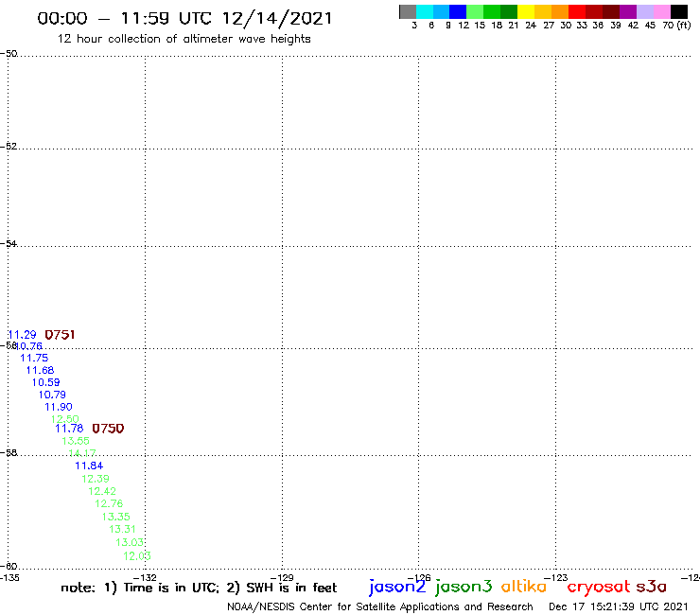Click the 'Dec 17 15:21:39 UTC 2021' timestamp
Screen dimensions: 700x615
click(619, 607)
